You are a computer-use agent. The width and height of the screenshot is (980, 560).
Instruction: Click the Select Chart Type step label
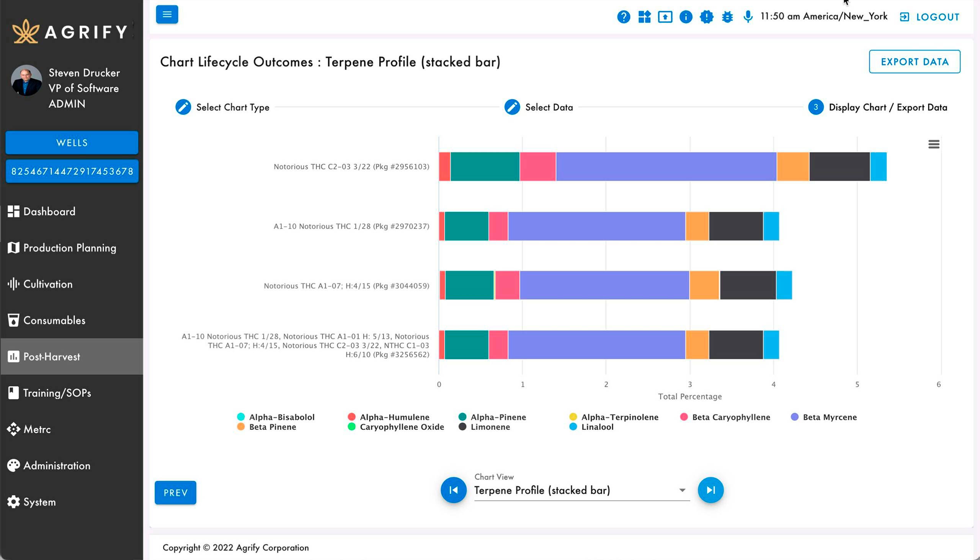[x=232, y=107]
